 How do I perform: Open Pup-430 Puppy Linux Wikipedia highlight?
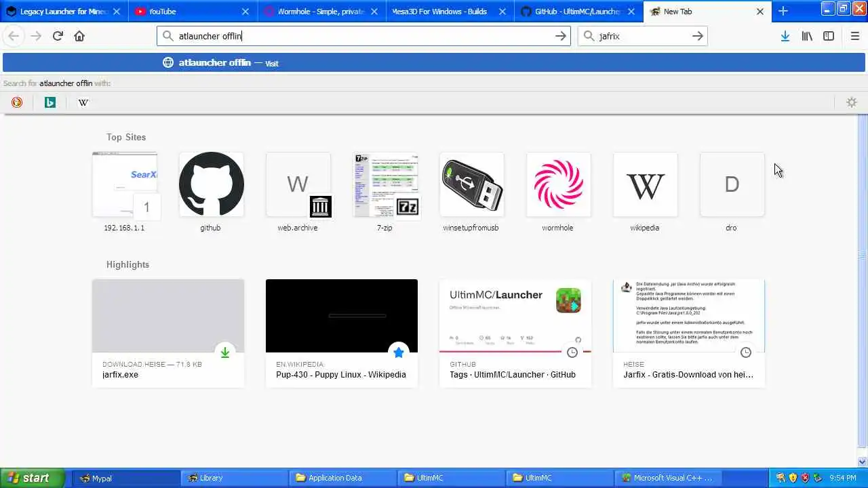[342, 333]
